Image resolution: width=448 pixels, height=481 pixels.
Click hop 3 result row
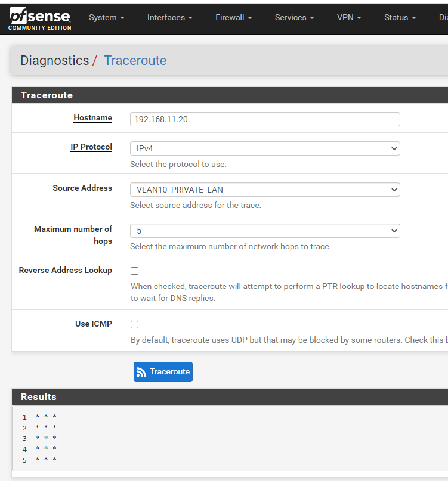(x=39, y=438)
